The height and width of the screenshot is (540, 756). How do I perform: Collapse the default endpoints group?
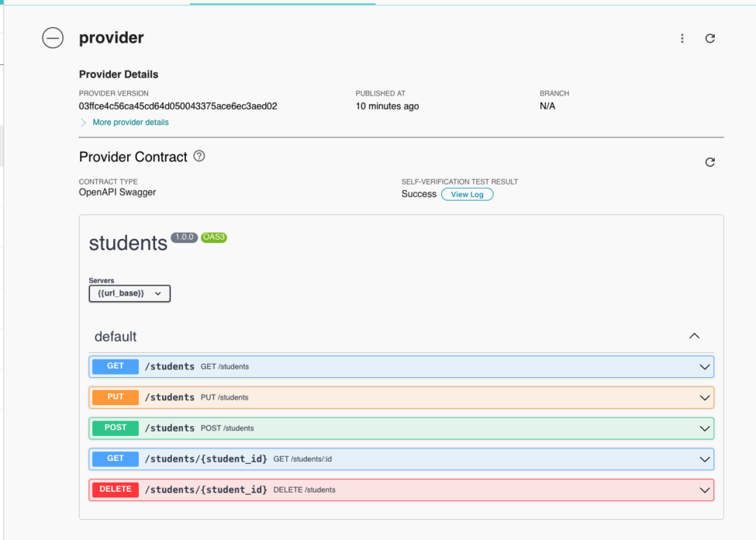(694, 336)
